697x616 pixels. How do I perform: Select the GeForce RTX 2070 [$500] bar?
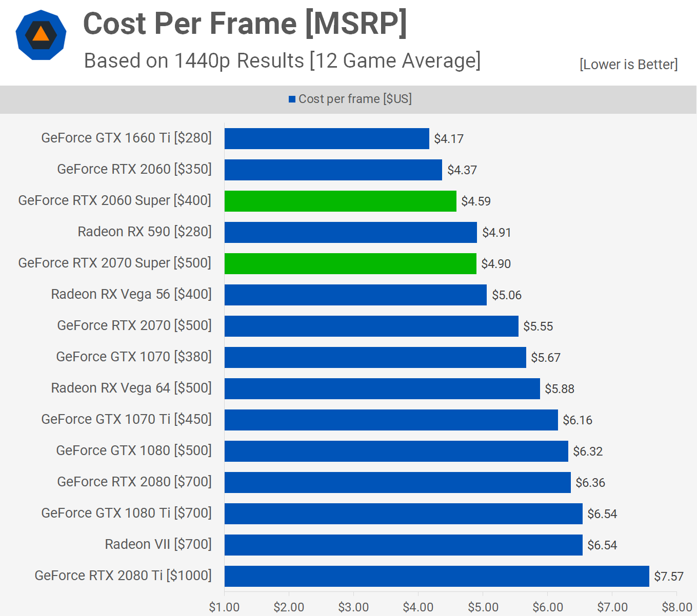click(x=371, y=326)
